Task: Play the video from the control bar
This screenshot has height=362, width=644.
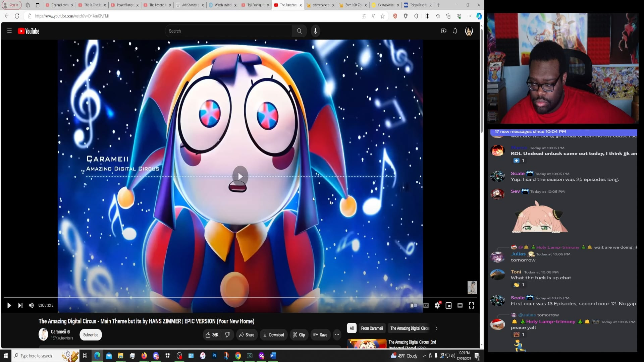Action: coord(9,305)
